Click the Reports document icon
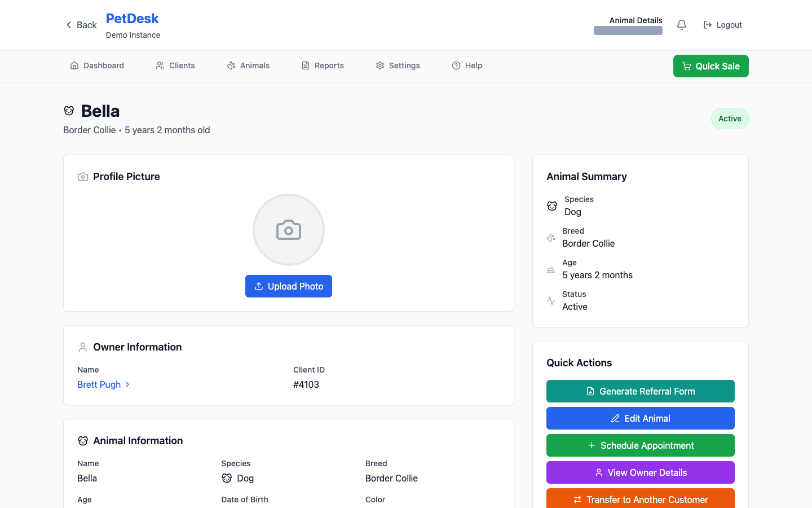This screenshot has width=812, height=508. point(306,65)
